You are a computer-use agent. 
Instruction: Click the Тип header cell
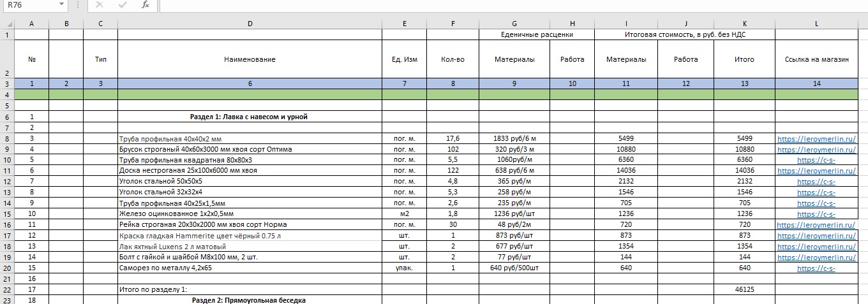(x=100, y=59)
